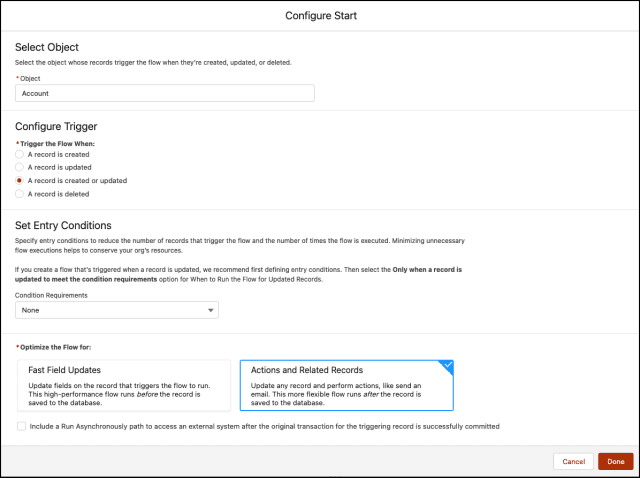640x478 pixels.
Task: Enable the Run Asynchronously path checkbox
Action: (x=22, y=426)
